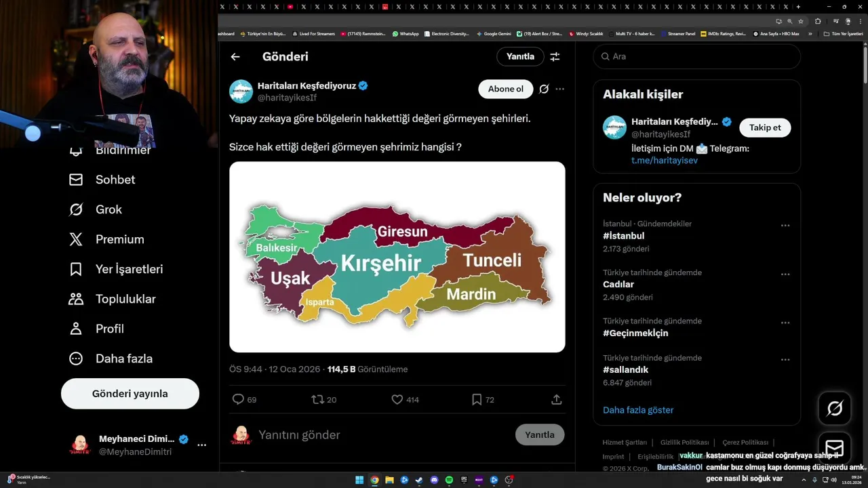Viewport: 868px width, 488px height.
Task: Open Grok in the left sidebar
Action: coord(95,209)
